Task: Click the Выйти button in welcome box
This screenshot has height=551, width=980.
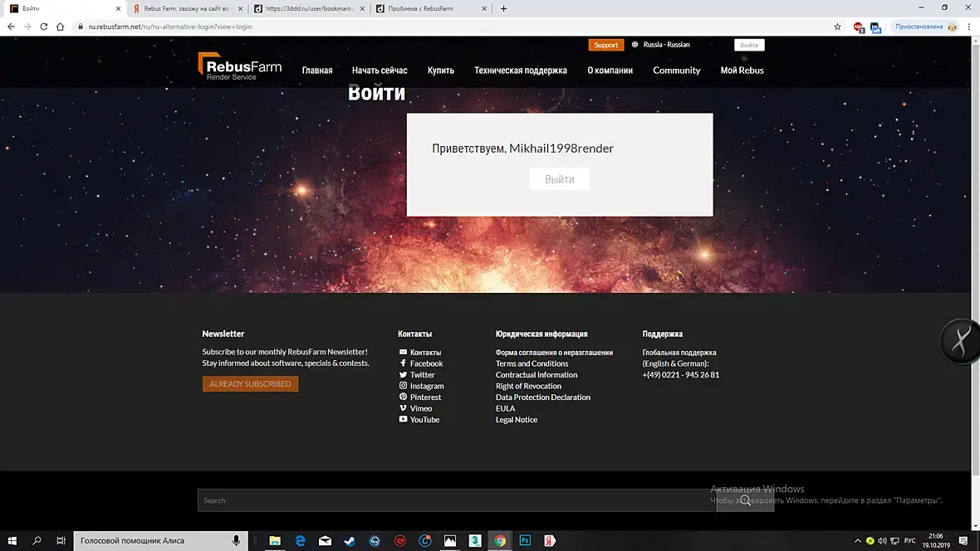Action: [560, 179]
